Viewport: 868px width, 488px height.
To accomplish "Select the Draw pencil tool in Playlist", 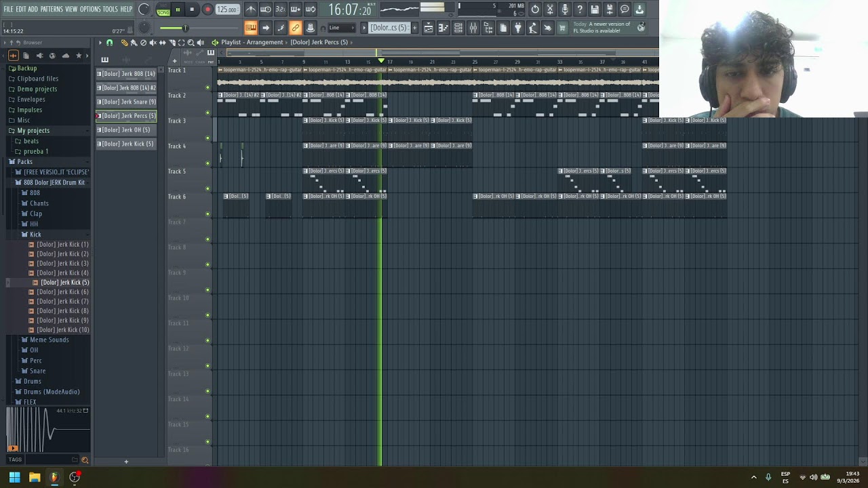I will pyautogui.click(x=125, y=43).
